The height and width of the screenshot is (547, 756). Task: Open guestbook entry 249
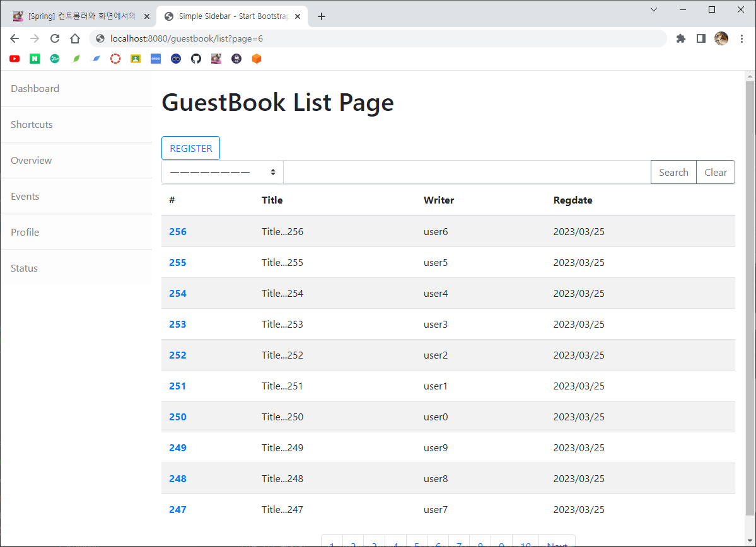177,447
